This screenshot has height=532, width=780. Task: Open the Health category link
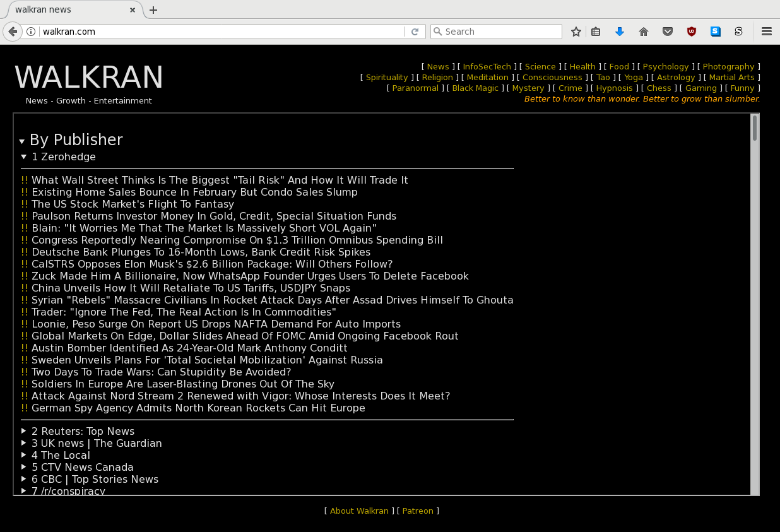pos(582,66)
